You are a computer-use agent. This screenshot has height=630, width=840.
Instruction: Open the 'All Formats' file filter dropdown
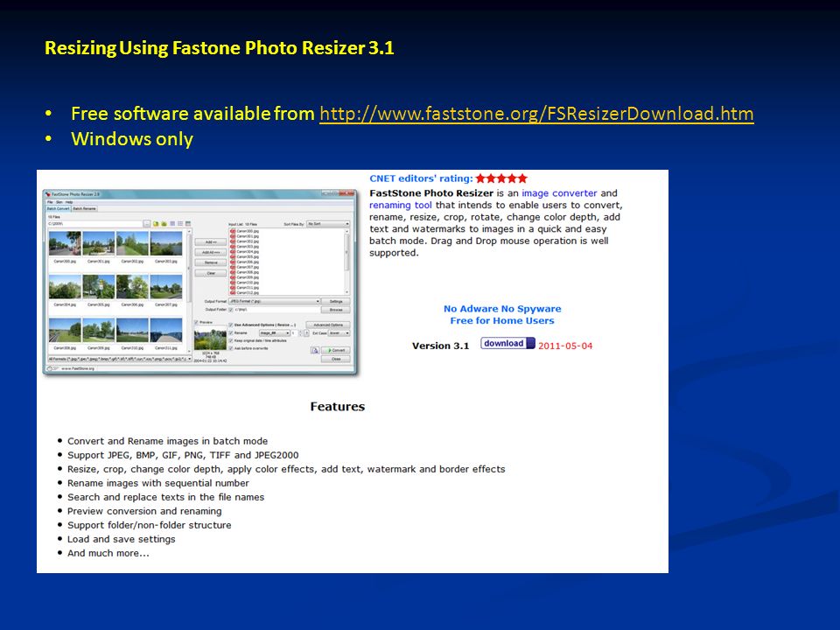(x=120, y=359)
